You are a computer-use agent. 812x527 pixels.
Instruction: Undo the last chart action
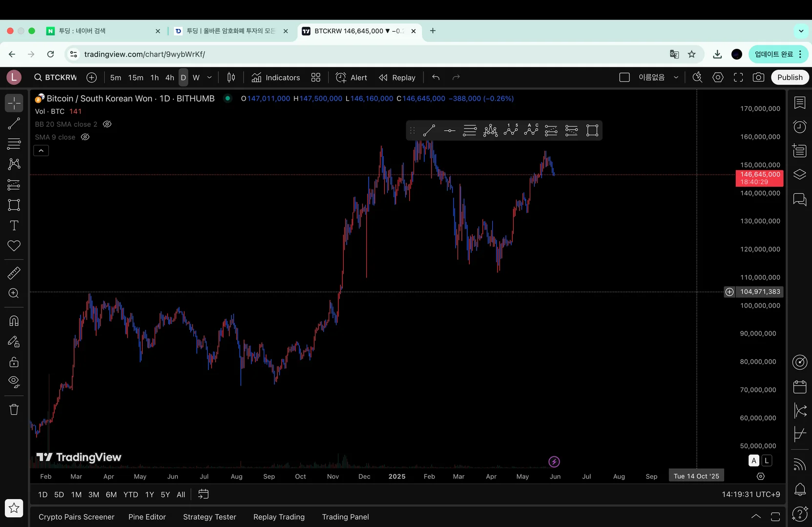436,78
